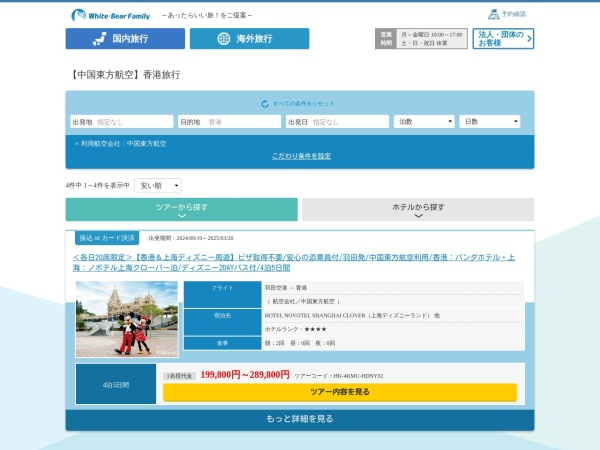
Task: Remove the 利用航空会社：中国東方航空 filter
Action: pos(77,144)
